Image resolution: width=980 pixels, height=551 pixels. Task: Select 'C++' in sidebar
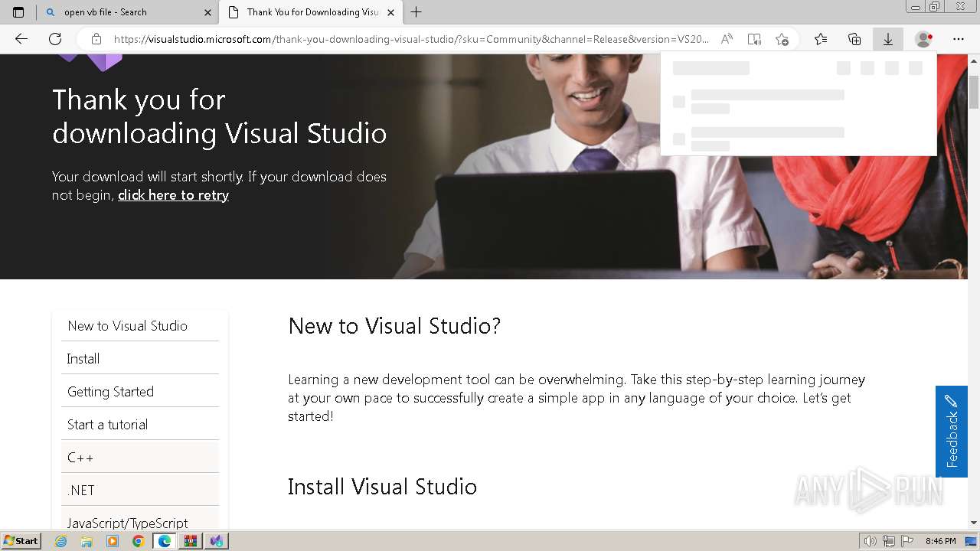point(140,458)
